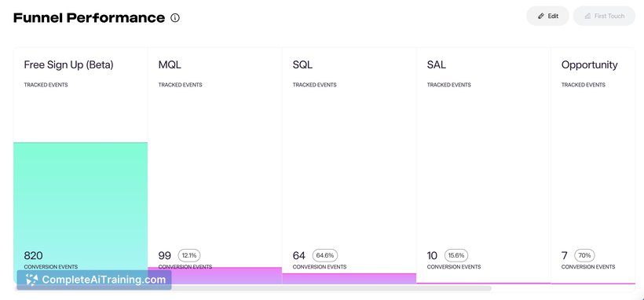Open the Edit button
644x300 pixels.
[x=548, y=16]
